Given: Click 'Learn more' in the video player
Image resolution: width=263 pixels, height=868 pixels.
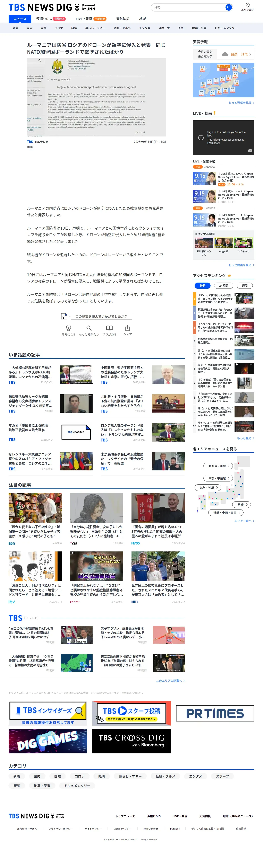Looking at the screenshot, I should pyautogui.click(x=213, y=143).
